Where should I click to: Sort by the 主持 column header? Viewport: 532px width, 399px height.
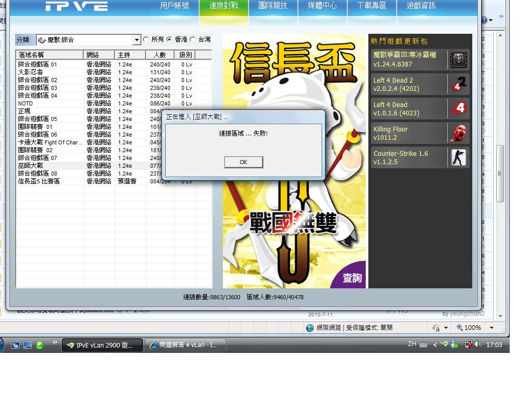coord(130,55)
